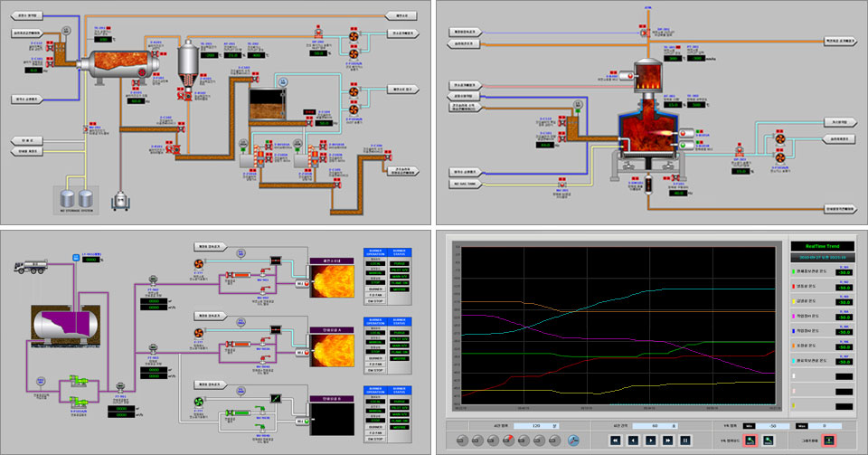The height and width of the screenshot is (455, 868).
Task: Jump to trend start with rewind button
Action: point(614,441)
